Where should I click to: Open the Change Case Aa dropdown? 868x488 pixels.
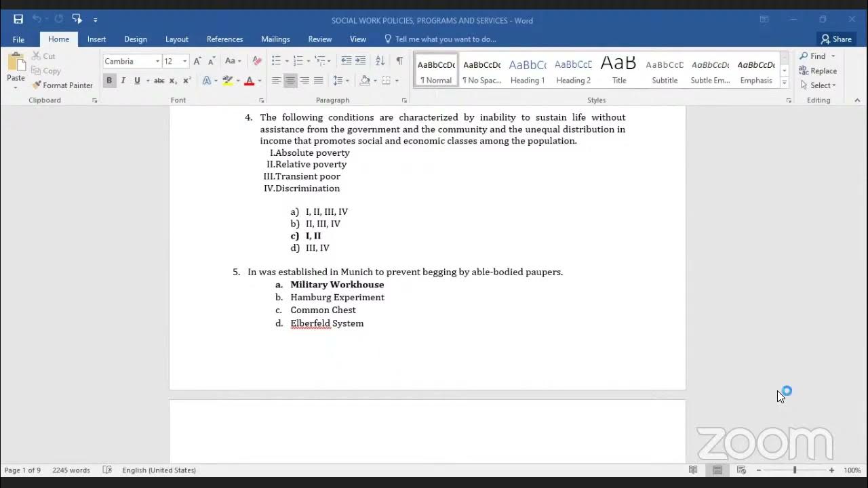[x=233, y=61]
